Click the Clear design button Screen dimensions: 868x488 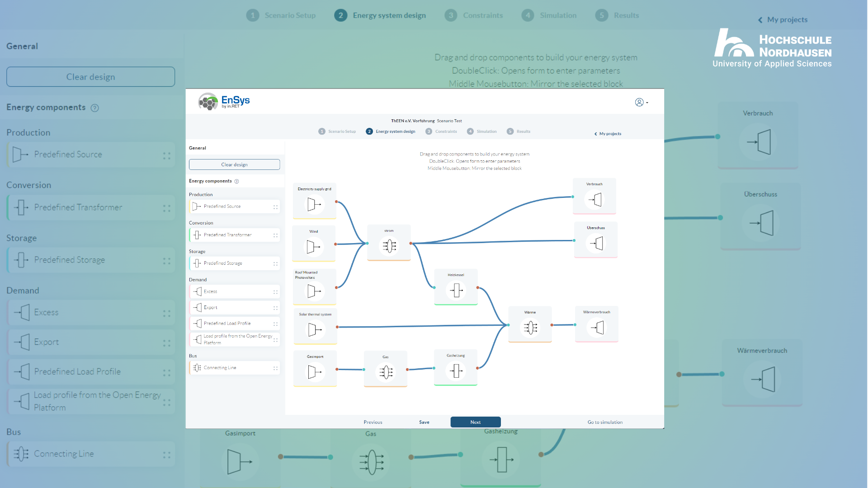pyautogui.click(x=234, y=164)
